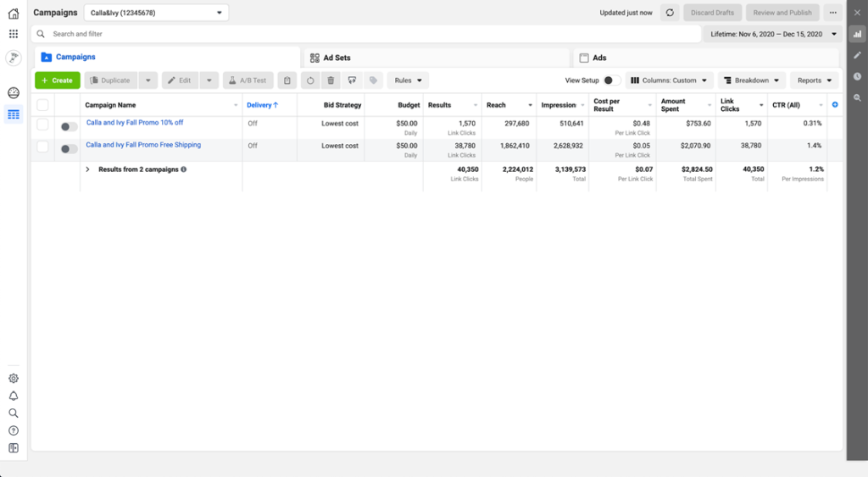This screenshot has height=477, width=868.
Task: Open Settings gear in left sidebar
Action: click(14, 379)
